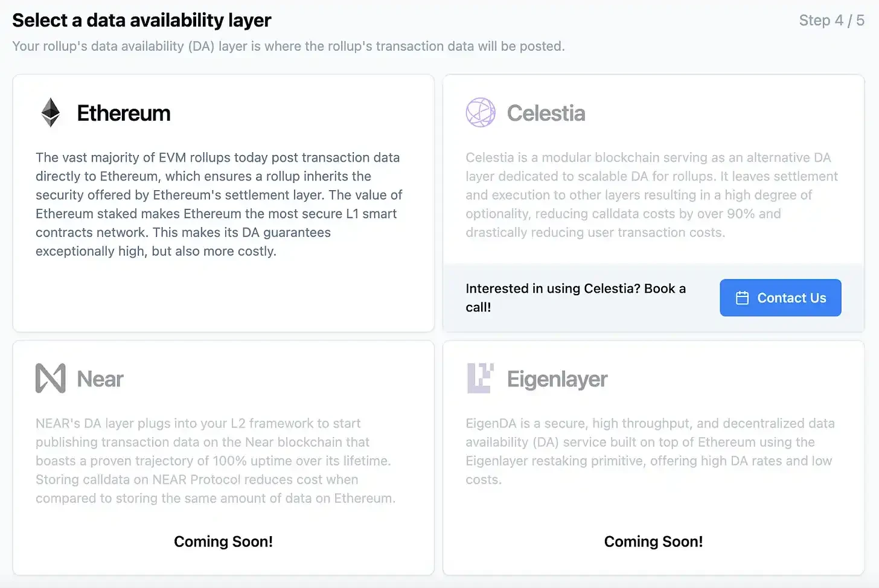Click the Ethereum diamond logo

pyautogui.click(x=51, y=112)
